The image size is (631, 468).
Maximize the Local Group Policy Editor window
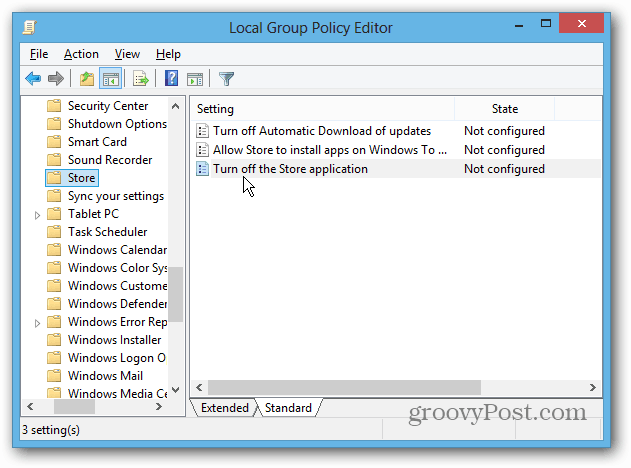[x=546, y=24]
